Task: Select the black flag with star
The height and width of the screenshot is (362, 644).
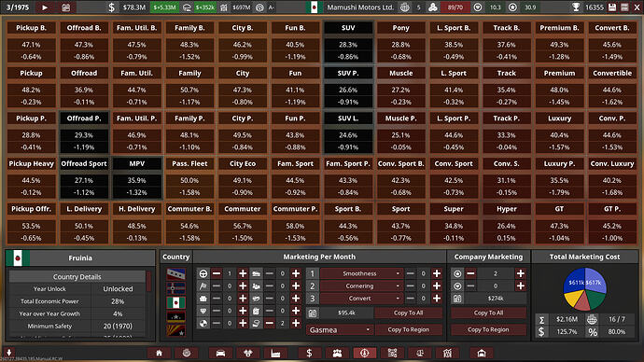Action: coord(175,316)
